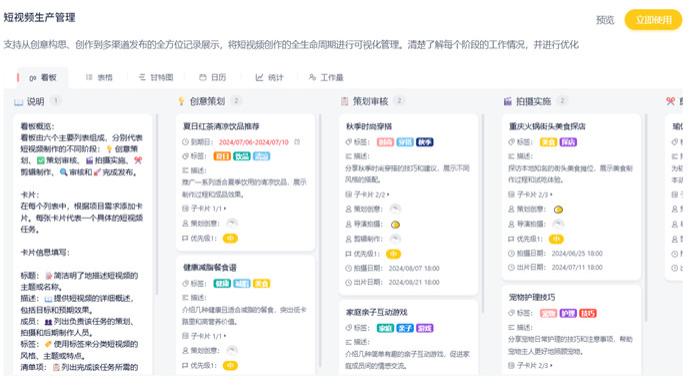Open the 夏日红茶清凉饮品推荐 card title
The width and height of the screenshot is (690, 389).
click(x=221, y=126)
